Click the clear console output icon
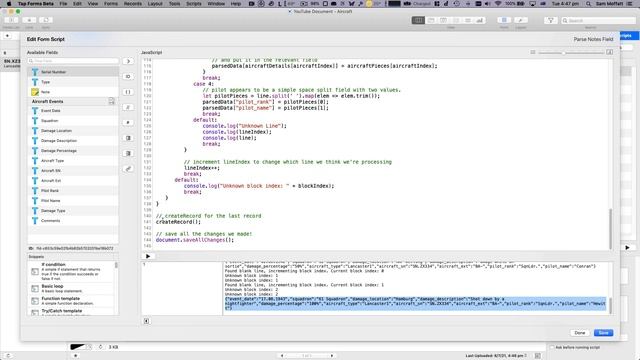 pos(147,321)
